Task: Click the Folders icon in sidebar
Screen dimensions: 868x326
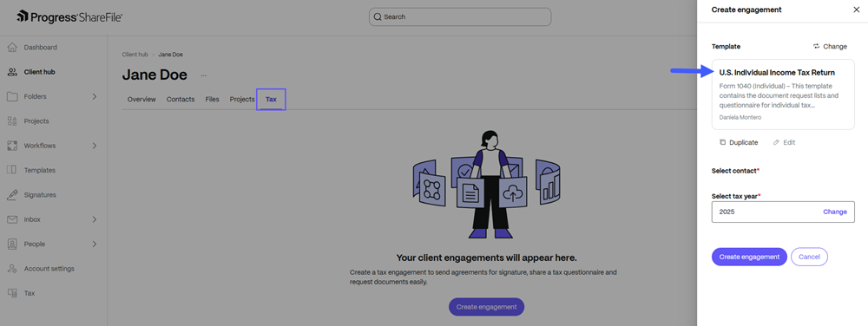Action: pyautogui.click(x=12, y=97)
